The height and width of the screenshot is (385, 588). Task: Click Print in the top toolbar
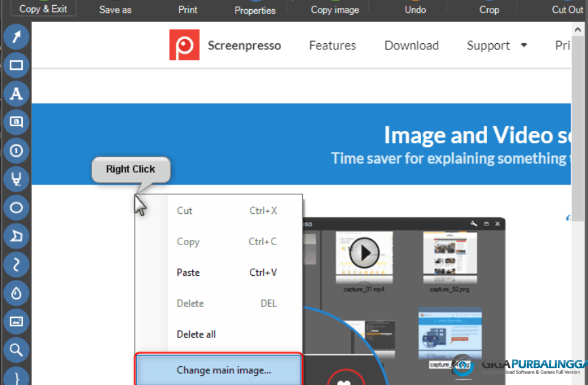187,9
